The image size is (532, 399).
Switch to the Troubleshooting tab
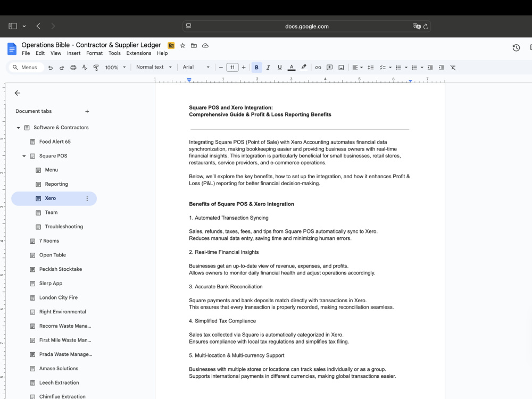(64, 227)
